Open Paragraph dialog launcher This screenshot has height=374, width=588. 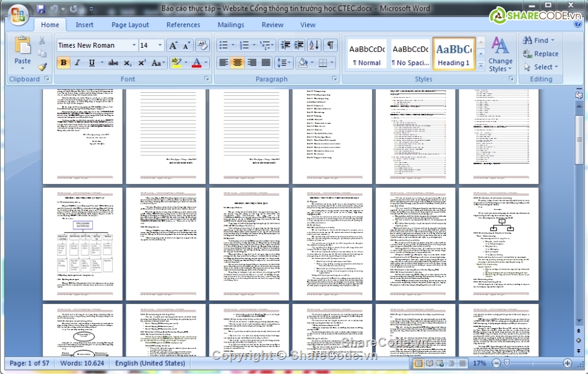coord(334,79)
